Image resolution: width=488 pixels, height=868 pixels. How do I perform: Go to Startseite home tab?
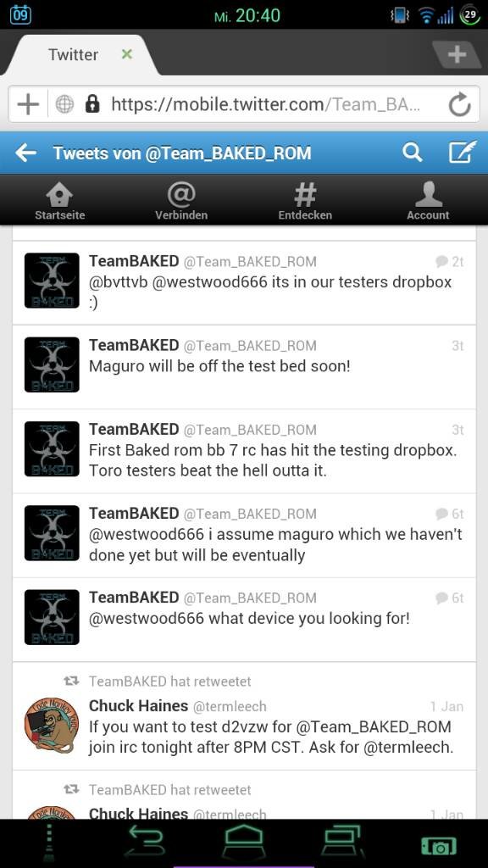60,202
